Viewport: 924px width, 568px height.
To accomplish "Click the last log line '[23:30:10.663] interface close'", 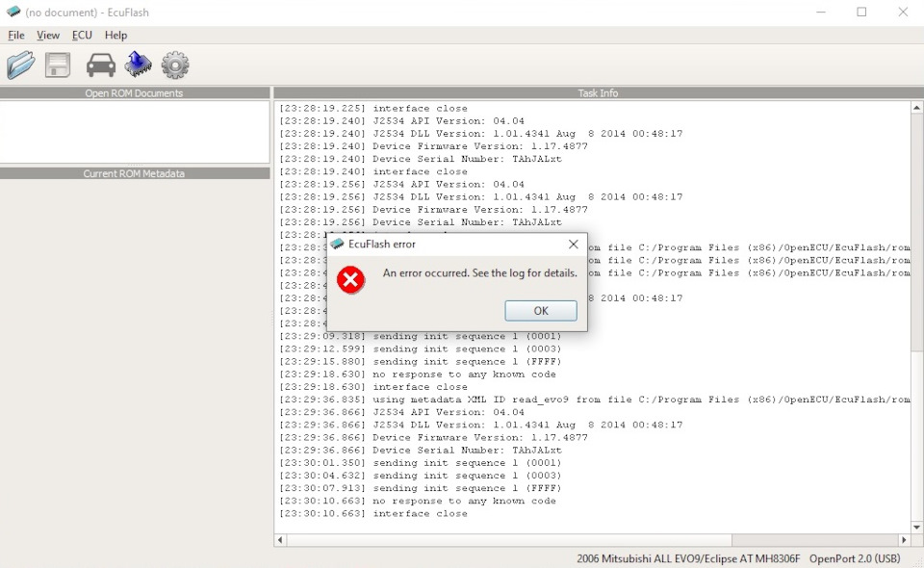I will click(373, 514).
